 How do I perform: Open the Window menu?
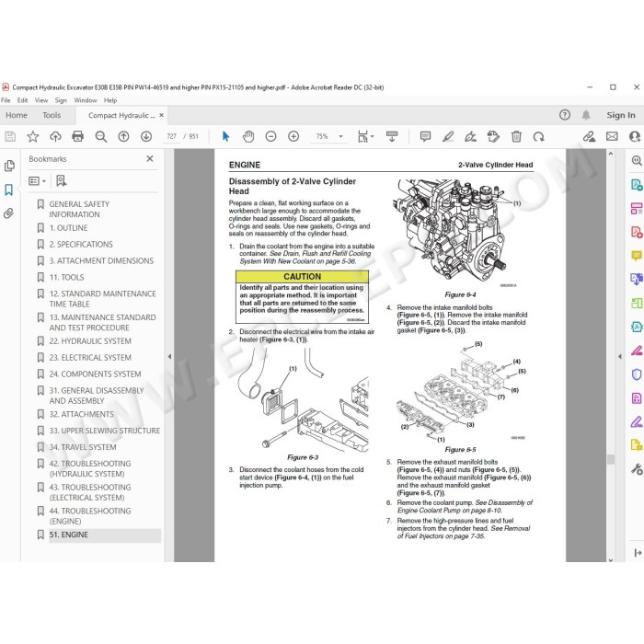[x=86, y=100]
